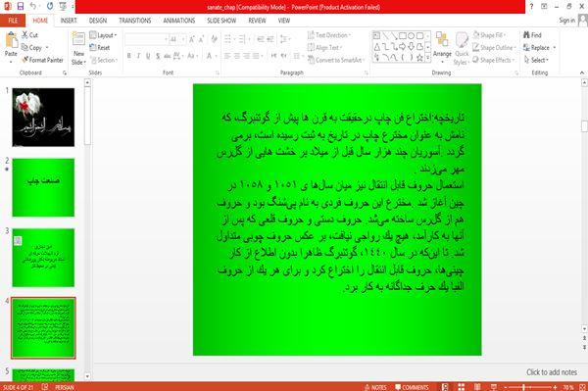Click the zoom in plus button
This screenshot has height=391, width=588.
coord(556,387)
